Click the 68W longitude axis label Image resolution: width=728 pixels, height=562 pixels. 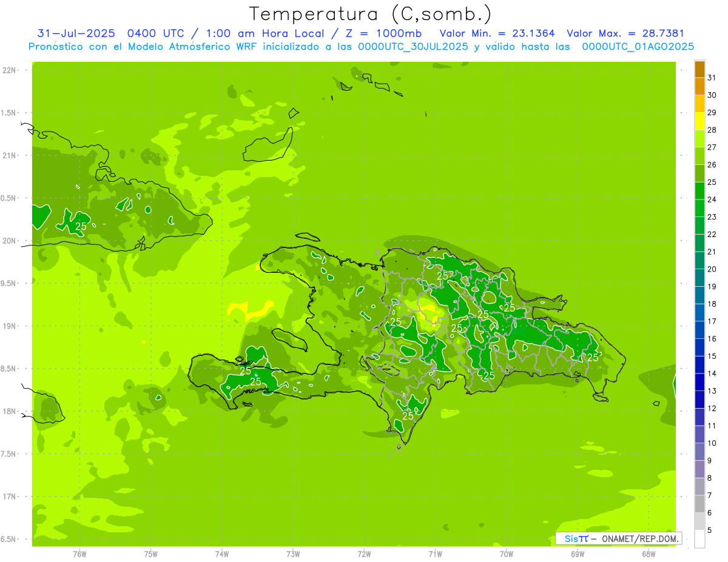pyautogui.click(x=649, y=554)
